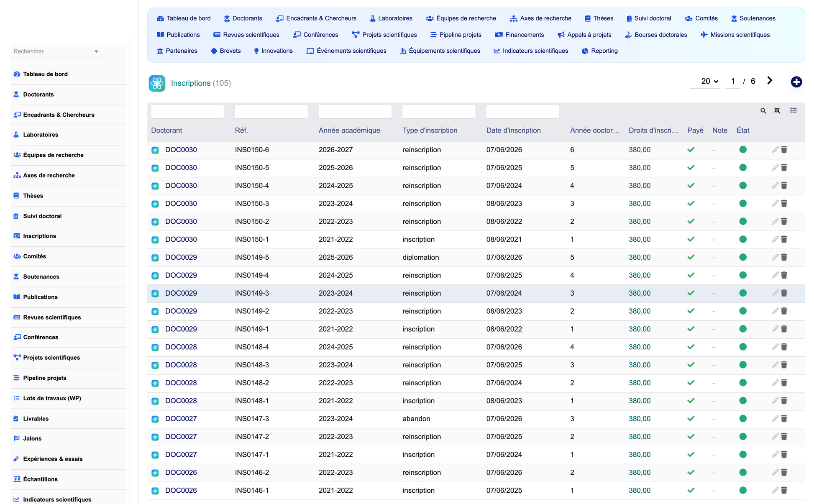Click the add new inscription plus icon
The width and height of the screenshot is (814, 504).
[796, 82]
